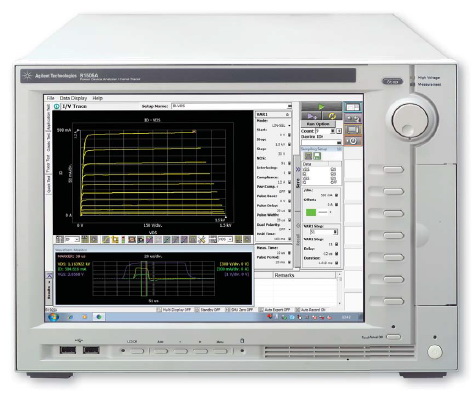This screenshot has width=476, height=395.
Task: Click the green save icon in Sampling Setup
Action: (x=317, y=156)
